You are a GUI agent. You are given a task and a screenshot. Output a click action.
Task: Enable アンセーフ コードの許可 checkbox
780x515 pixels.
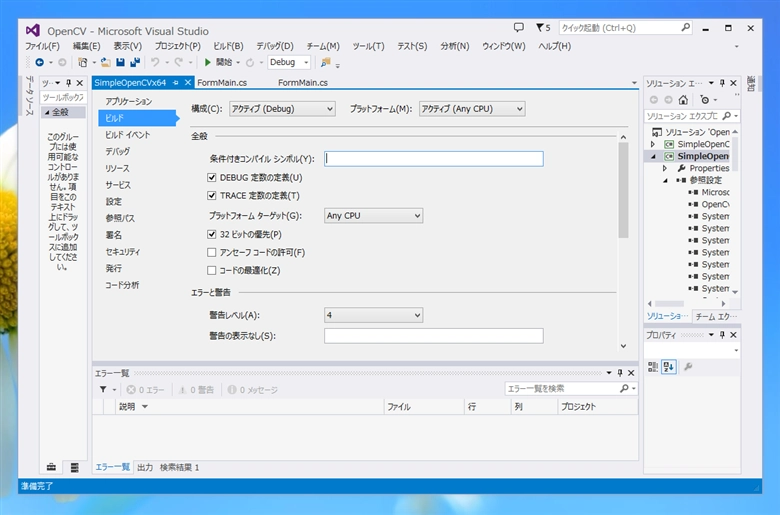pos(211,252)
